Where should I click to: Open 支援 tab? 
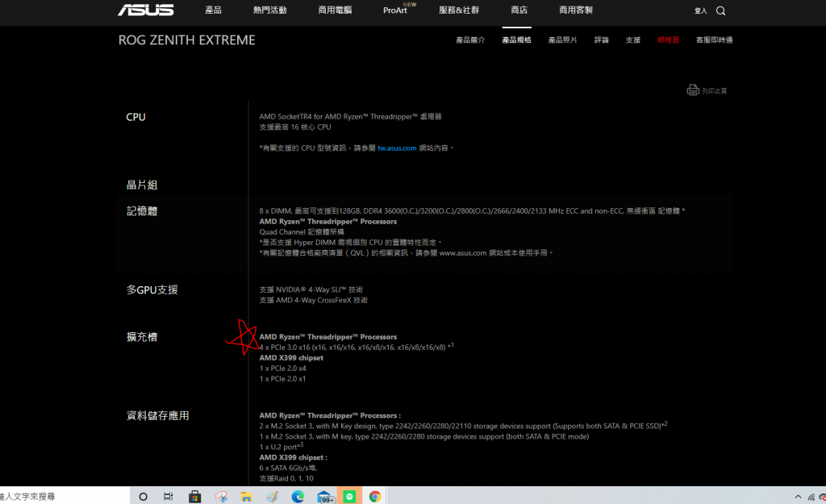pos(632,40)
